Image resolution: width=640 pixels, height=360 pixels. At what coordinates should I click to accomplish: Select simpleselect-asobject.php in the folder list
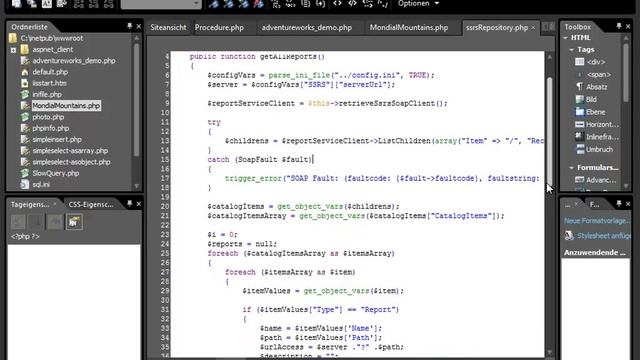click(71, 162)
